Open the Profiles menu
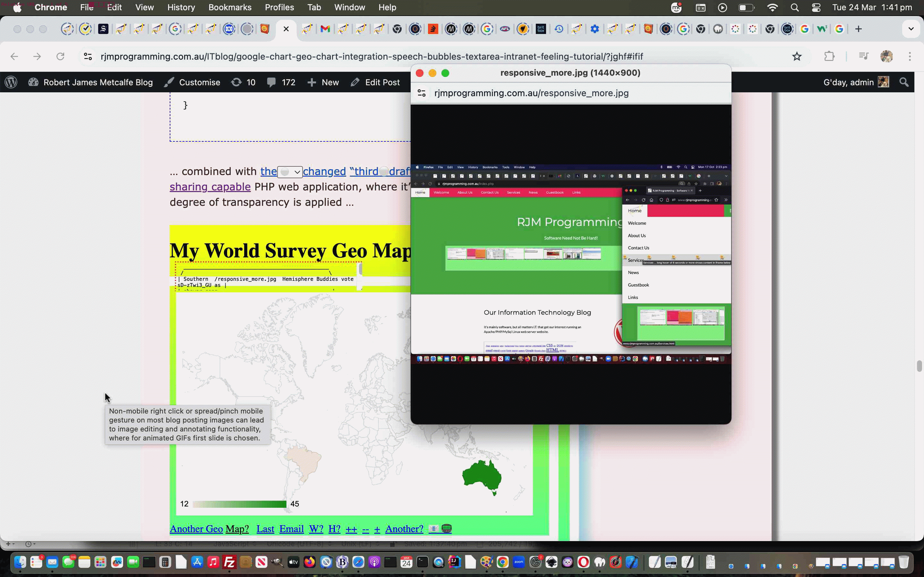Screen dimensions: 924x577 coord(279,7)
